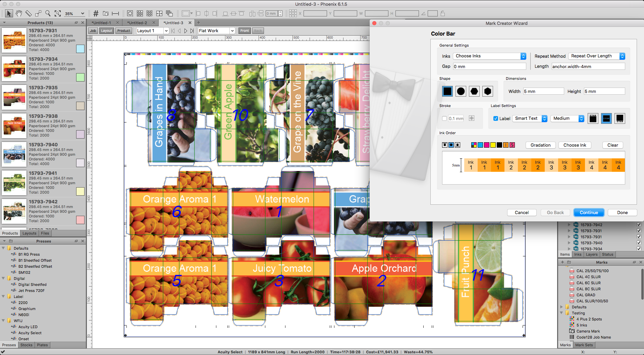
Task: Click the stroke registration target icon
Action: point(472,118)
